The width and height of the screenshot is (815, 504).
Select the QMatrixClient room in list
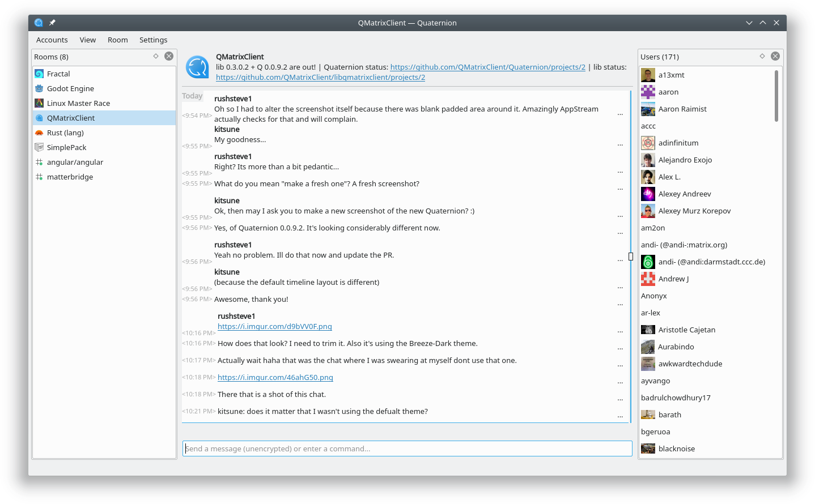pos(104,118)
